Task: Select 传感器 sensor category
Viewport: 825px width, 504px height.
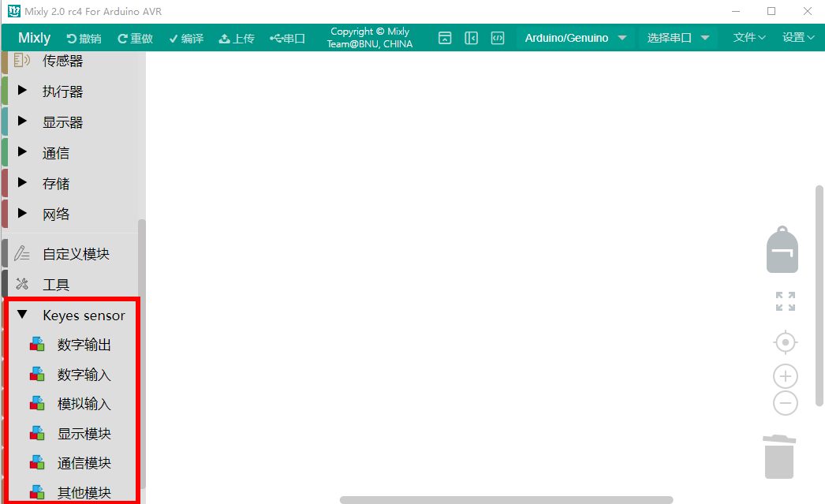Action: (62, 61)
